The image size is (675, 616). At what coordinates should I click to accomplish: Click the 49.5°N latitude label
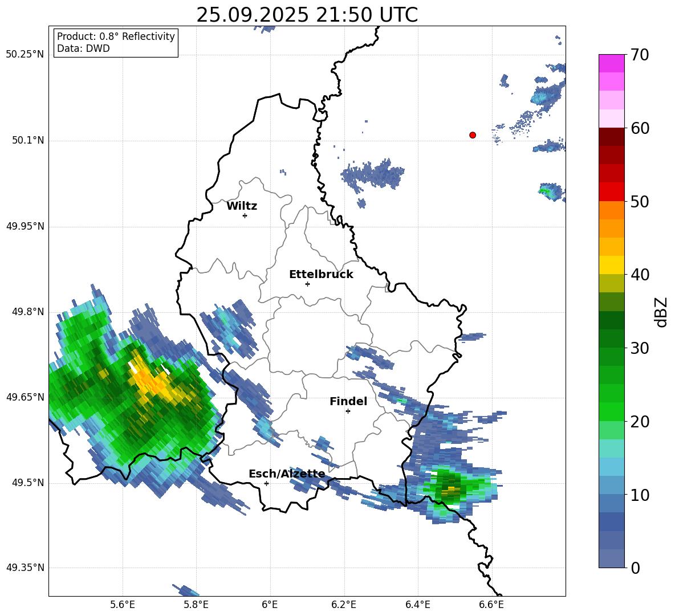point(28,483)
